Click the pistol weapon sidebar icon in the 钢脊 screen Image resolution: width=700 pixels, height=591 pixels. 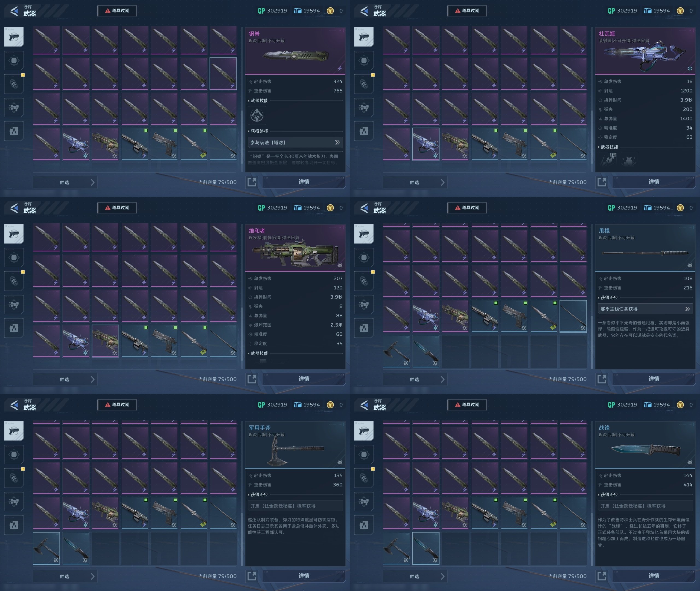(x=14, y=37)
